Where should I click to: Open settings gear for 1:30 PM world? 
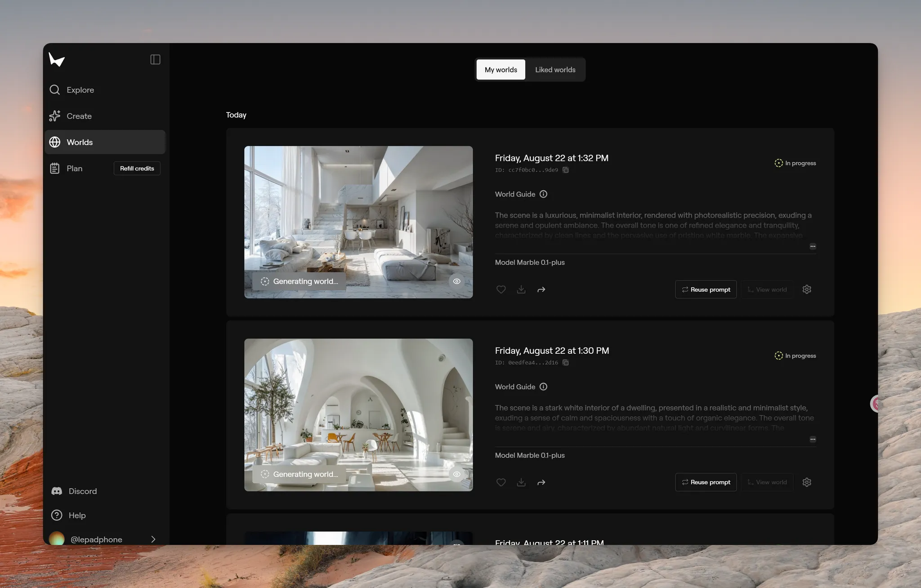pos(807,482)
